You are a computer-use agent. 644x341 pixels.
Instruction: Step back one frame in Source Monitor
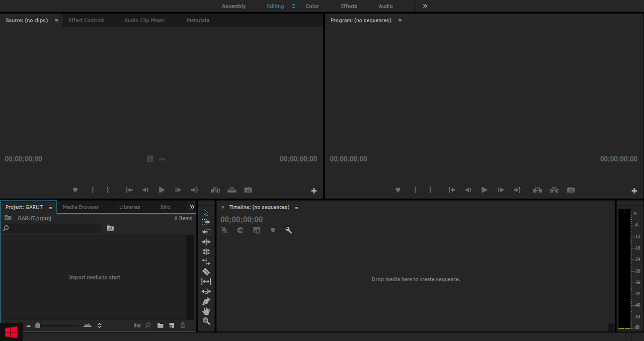(145, 190)
